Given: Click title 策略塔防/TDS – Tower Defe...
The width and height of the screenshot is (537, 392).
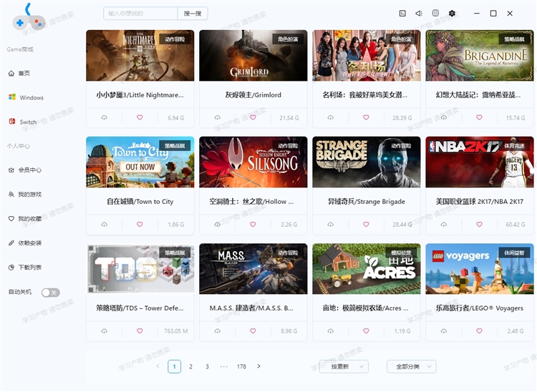Looking at the screenshot, I should pyautogui.click(x=140, y=308).
